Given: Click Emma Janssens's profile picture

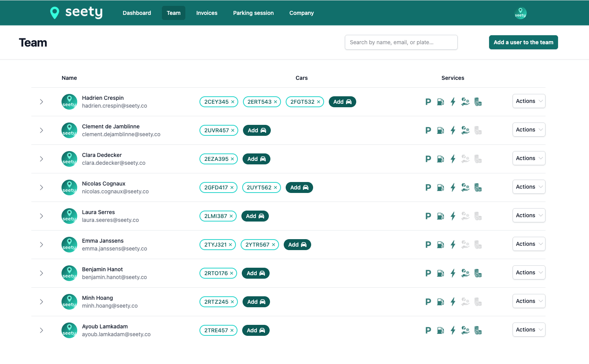Looking at the screenshot, I should (x=69, y=244).
